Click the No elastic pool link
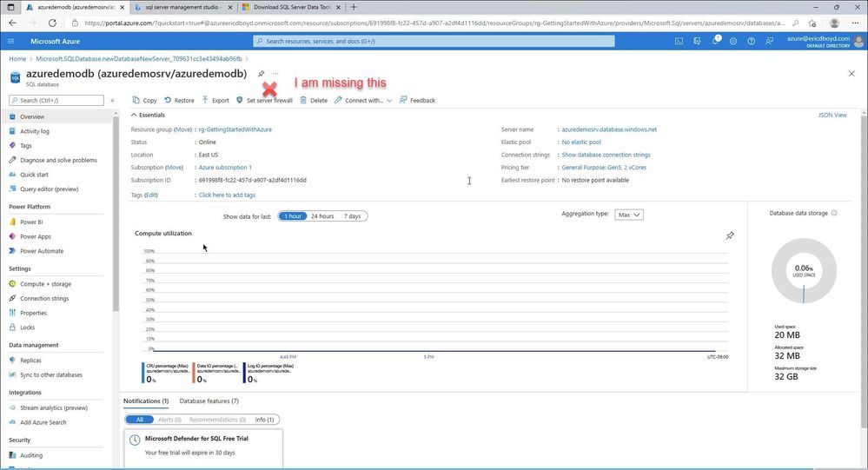 pos(580,142)
